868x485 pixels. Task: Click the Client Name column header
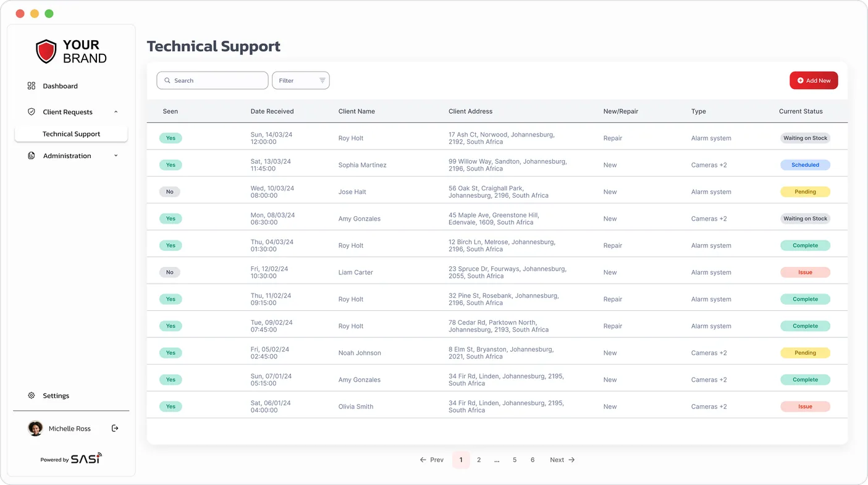[356, 111]
